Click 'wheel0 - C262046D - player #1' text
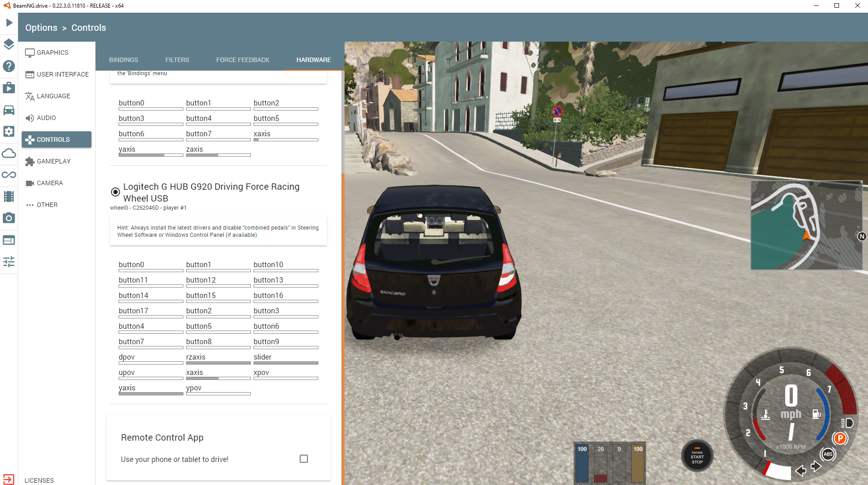The width and height of the screenshot is (868, 485). [148, 208]
